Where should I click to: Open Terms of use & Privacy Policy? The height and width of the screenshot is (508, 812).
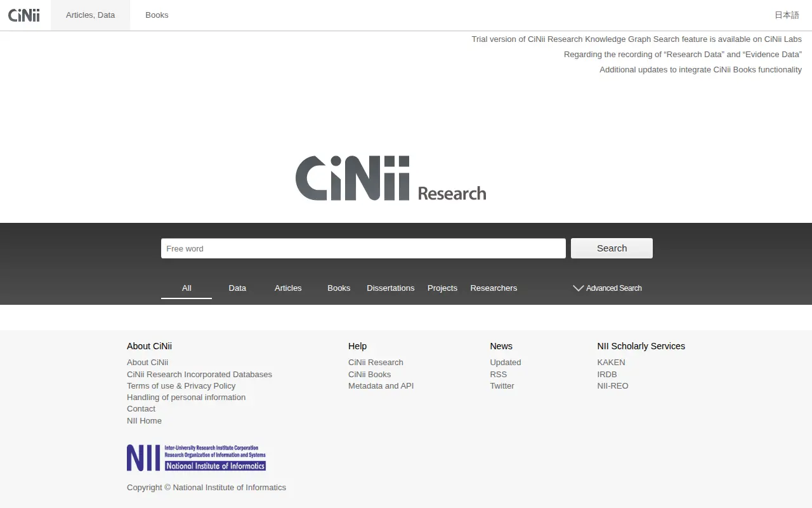(x=181, y=386)
